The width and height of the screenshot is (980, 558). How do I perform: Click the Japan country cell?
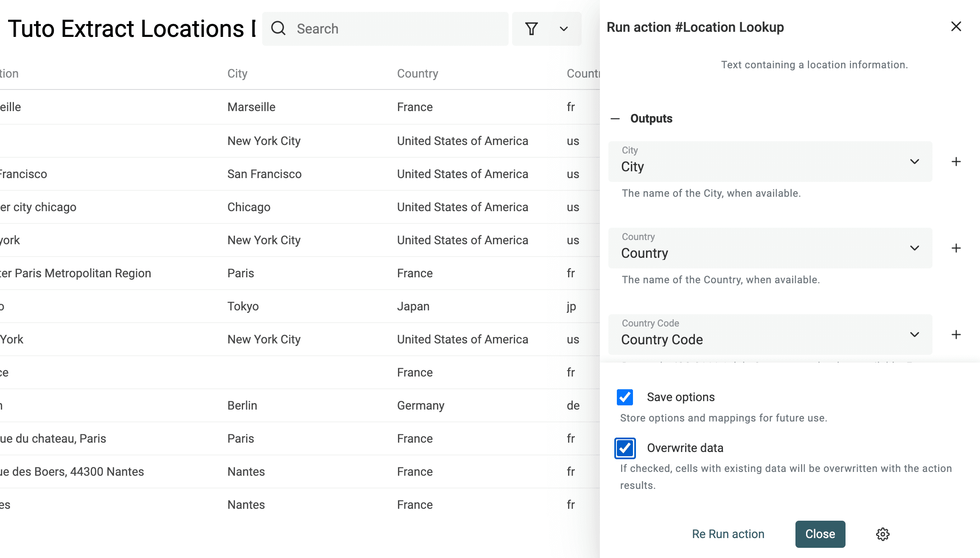click(x=413, y=306)
